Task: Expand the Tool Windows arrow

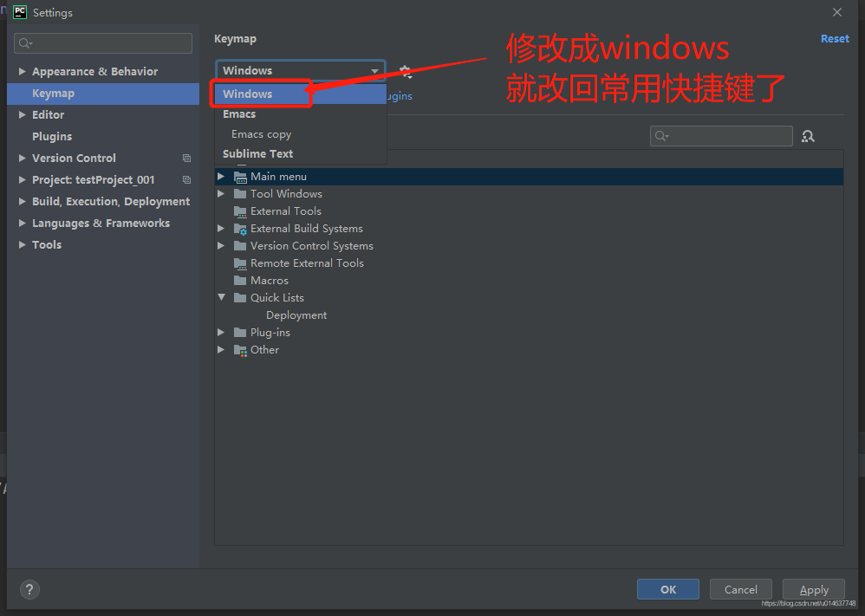Action: 221,193
